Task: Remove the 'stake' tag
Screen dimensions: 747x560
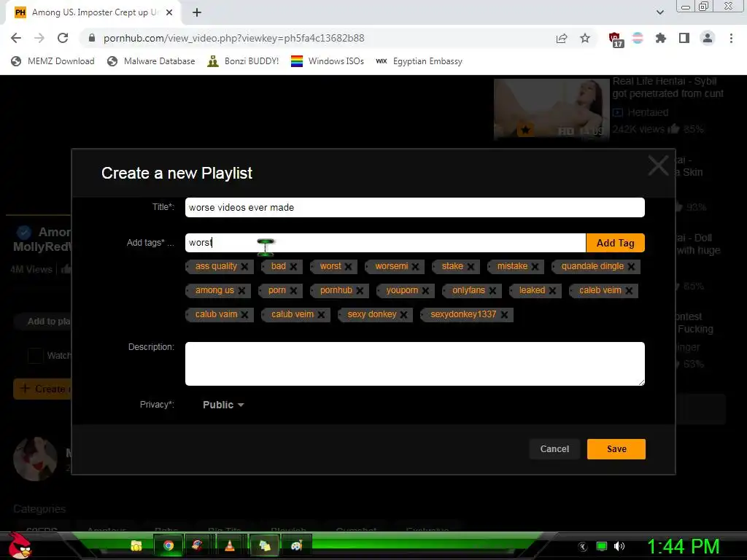Action: pyautogui.click(x=471, y=267)
